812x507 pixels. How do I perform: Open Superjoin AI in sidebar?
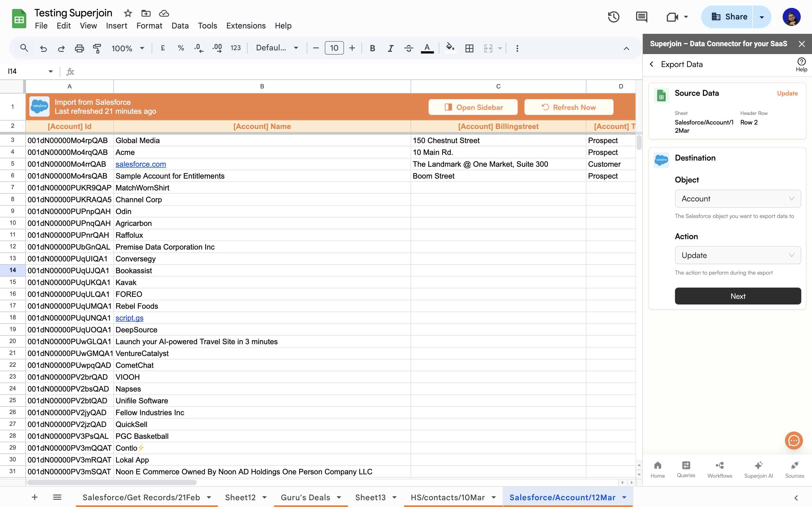point(758,469)
